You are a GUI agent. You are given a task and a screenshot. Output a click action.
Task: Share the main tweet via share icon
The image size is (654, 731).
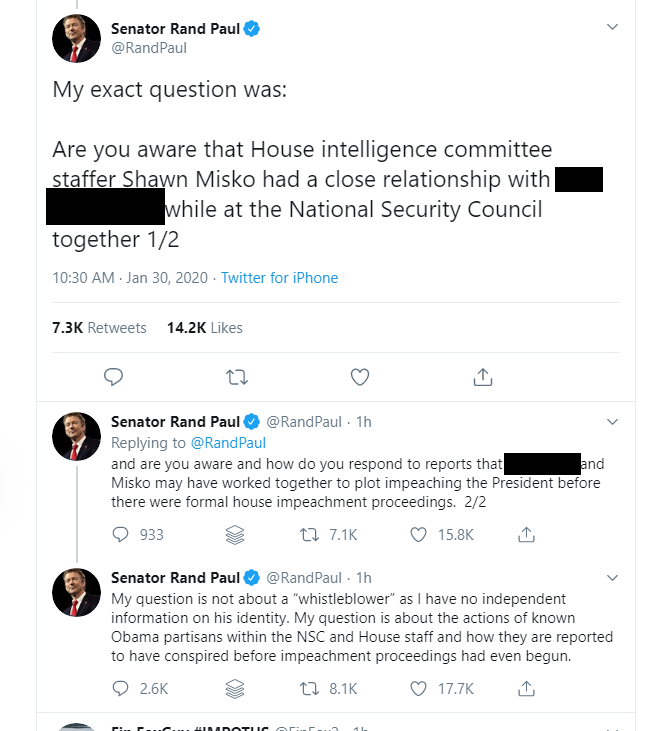pyautogui.click(x=483, y=377)
